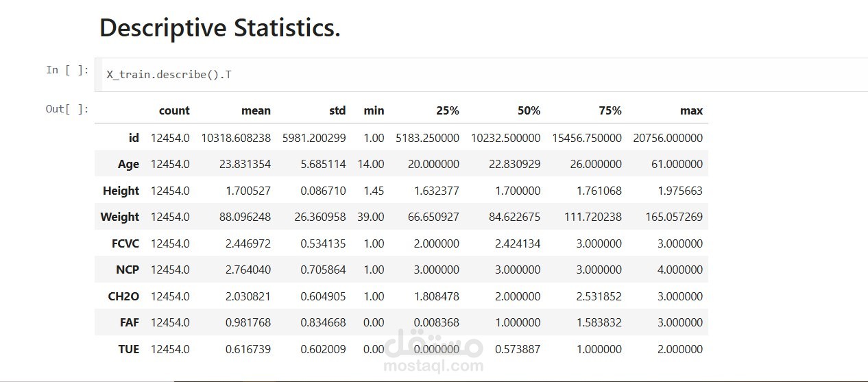The image size is (868, 382).
Task: Click the count column header
Action: tap(174, 110)
